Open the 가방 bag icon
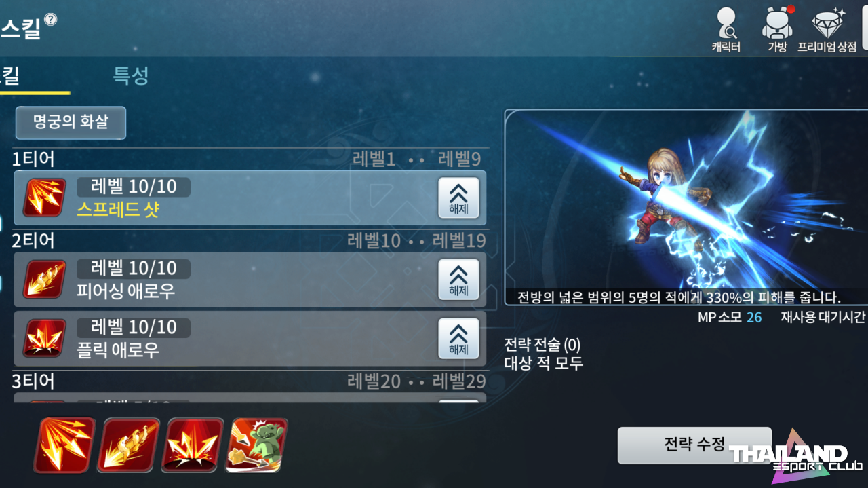The height and width of the screenshot is (488, 868). click(x=777, y=29)
